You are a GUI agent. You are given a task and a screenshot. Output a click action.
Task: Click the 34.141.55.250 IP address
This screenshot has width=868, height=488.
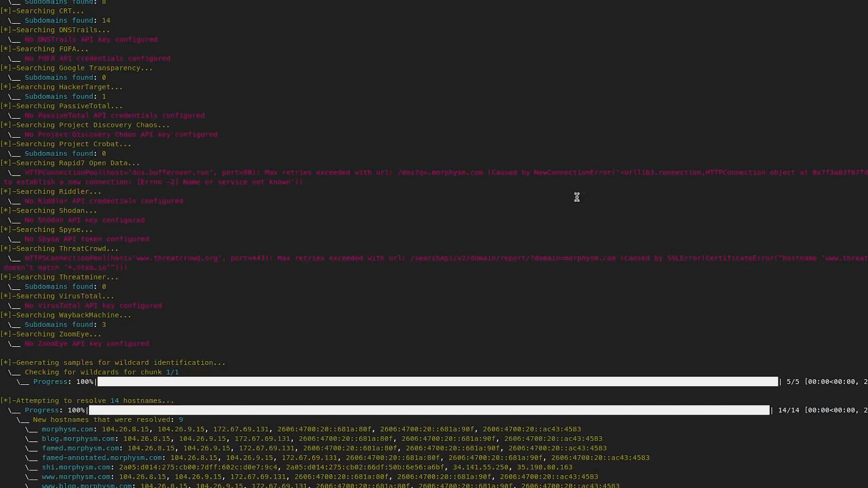[x=480, y=467]
